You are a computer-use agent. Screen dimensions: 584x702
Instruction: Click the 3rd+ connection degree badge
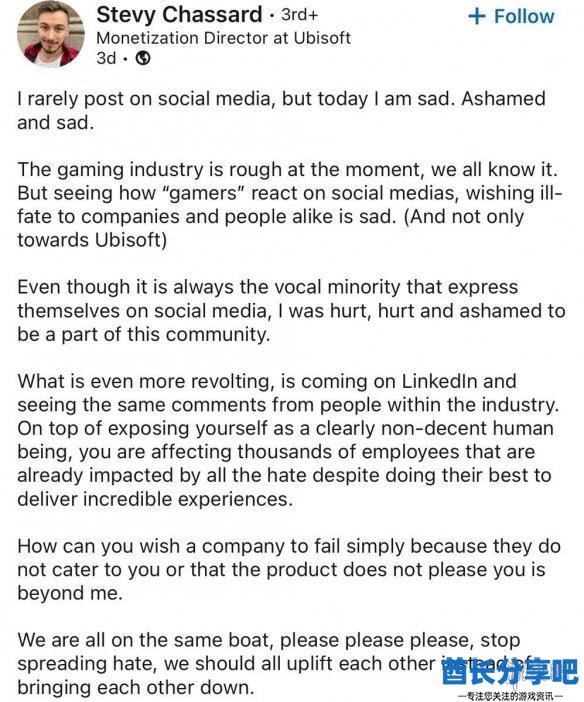[299, 15]
